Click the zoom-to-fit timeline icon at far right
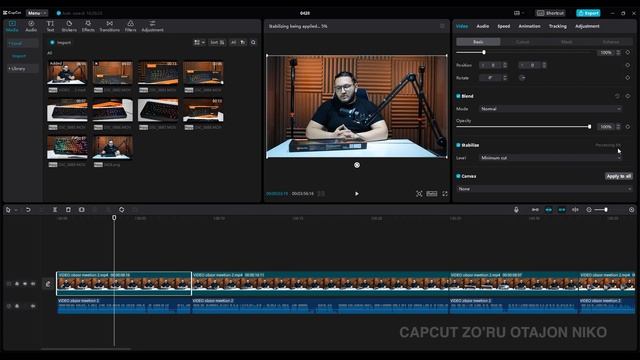Viewport: 640px width, 360px height. tap(631, 210)
